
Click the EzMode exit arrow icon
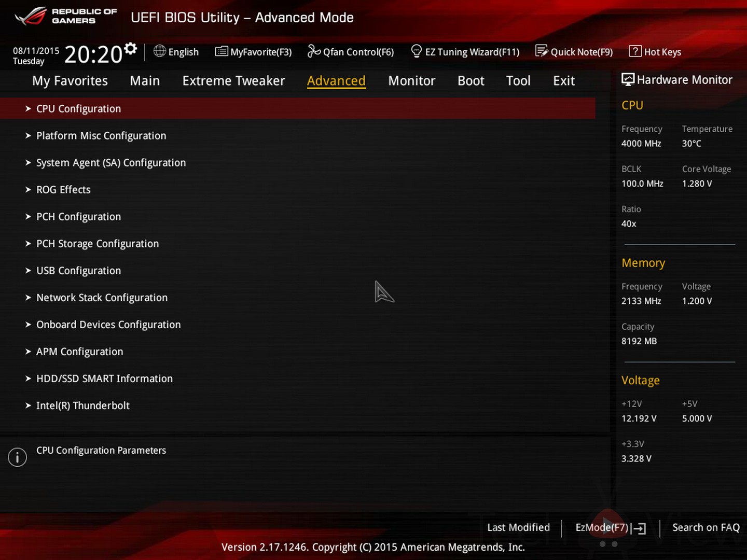click(x=640, y=528)
